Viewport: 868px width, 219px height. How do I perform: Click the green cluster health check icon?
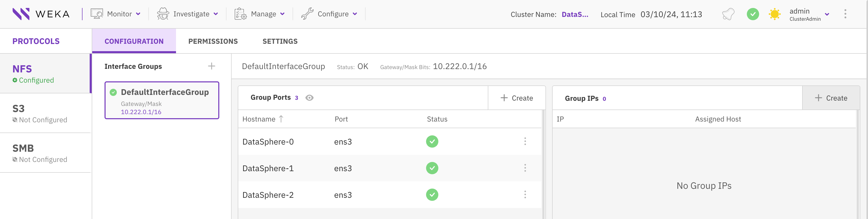[x=753, y=14]
